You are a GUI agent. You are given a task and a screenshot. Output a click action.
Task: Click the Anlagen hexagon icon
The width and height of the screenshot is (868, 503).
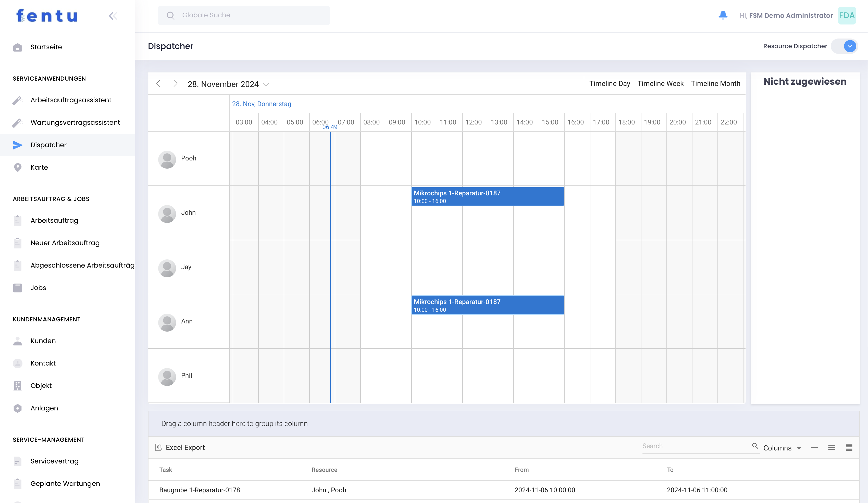[18, 408]
